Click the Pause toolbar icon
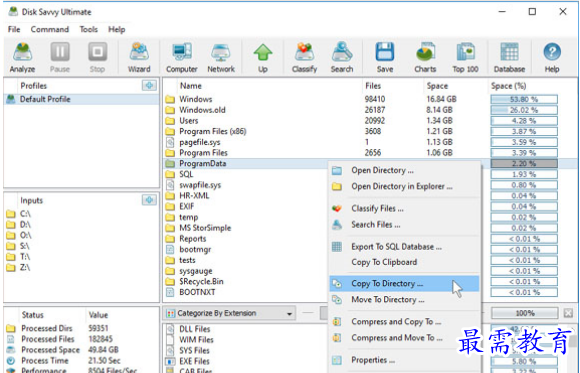The height and width of the screenshot is (373, 580). click(60, 57)
